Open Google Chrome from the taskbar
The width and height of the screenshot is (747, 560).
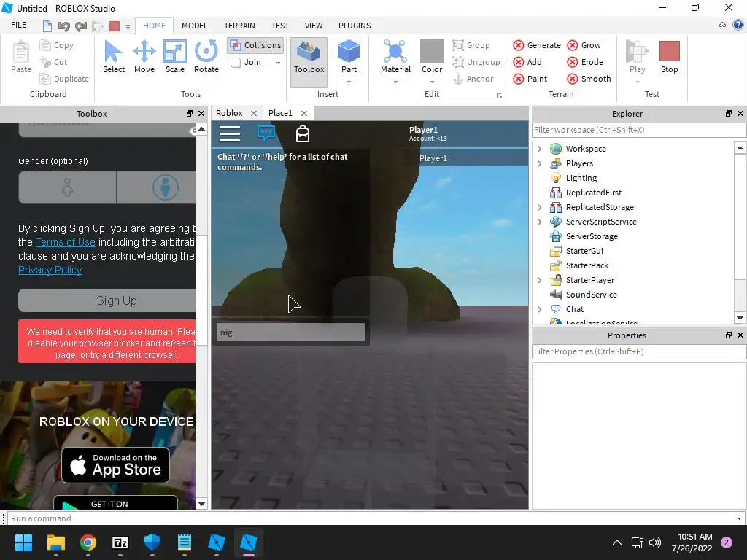[x=88, y=542]
